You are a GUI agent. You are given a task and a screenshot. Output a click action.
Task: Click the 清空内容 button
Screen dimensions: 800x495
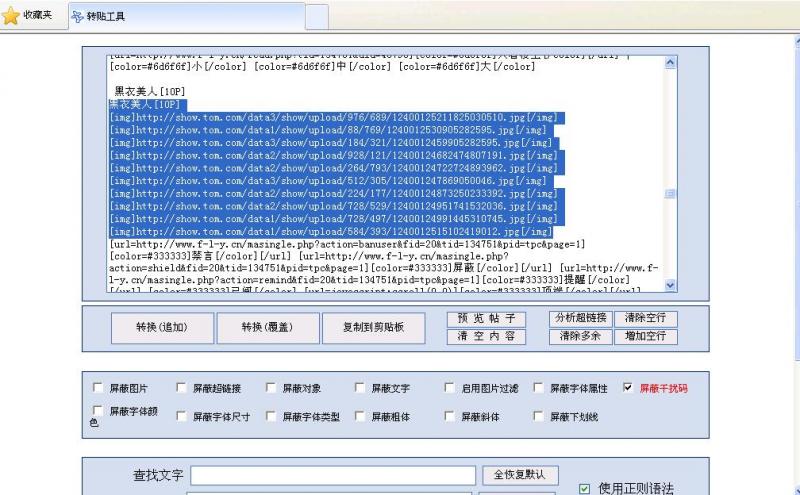click(x=485, y=337)
